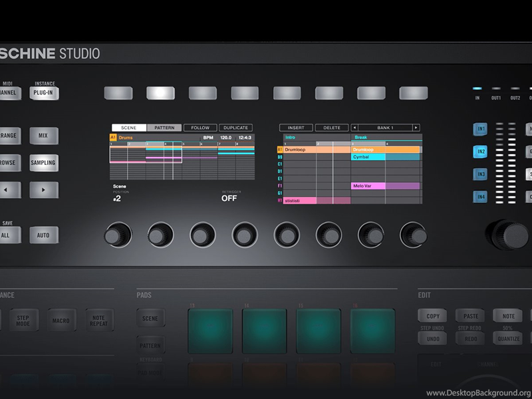Image resolution: width=532 pixels, height=399 pixels.
Task: Enable STEP MODE button
Action: tap(23, 321)
